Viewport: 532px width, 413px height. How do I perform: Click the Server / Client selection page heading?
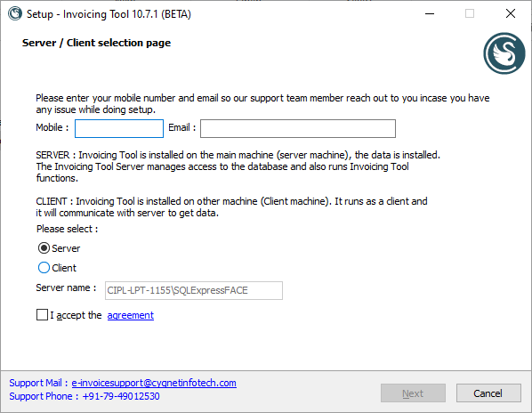96,43
